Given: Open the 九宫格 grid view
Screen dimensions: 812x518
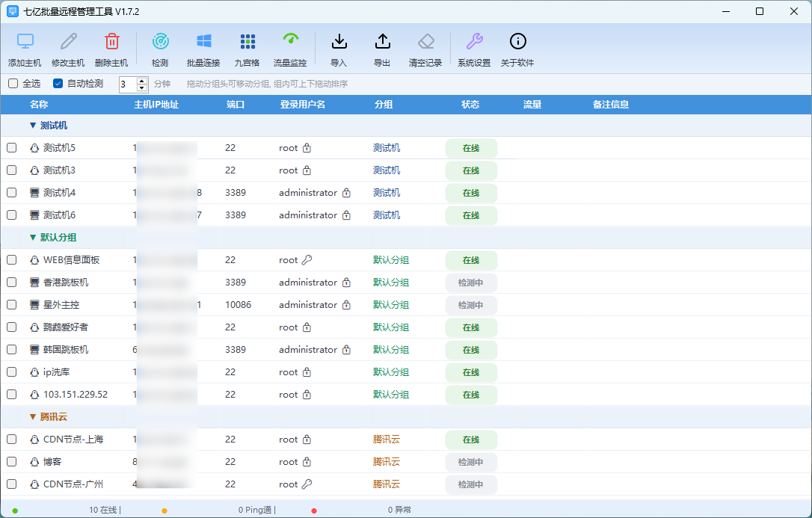Looking at the screenshot, I should pyautogui.click(x=247, y=41).
